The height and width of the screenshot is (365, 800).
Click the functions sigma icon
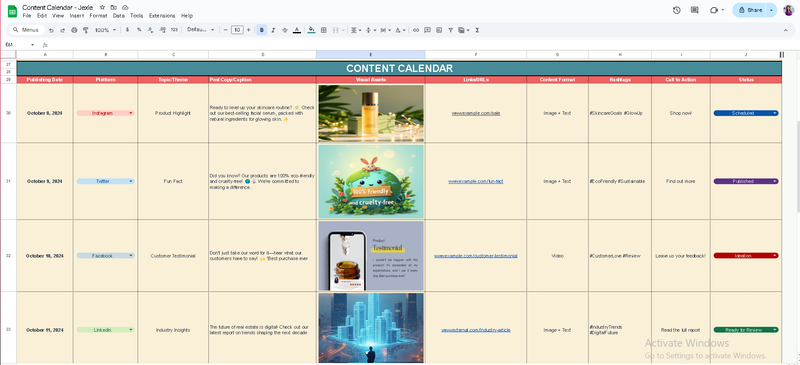[x=477, y=30]
